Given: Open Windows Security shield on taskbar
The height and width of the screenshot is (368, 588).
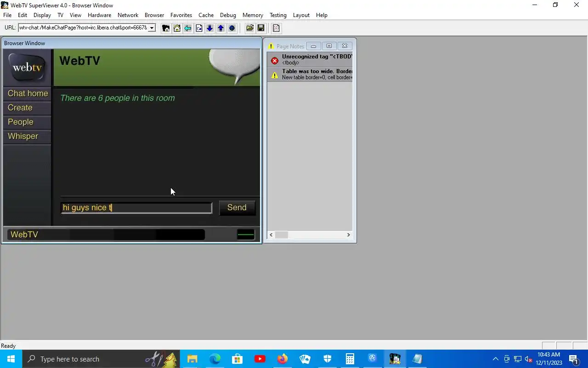Looking at the screenshot, I should (327, 359).
